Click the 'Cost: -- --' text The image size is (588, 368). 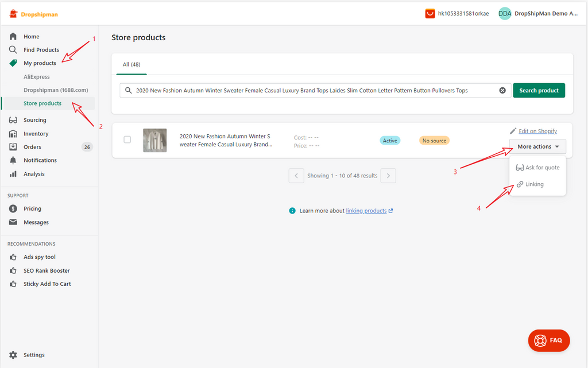pyautogui.click(x=307, y=138)
